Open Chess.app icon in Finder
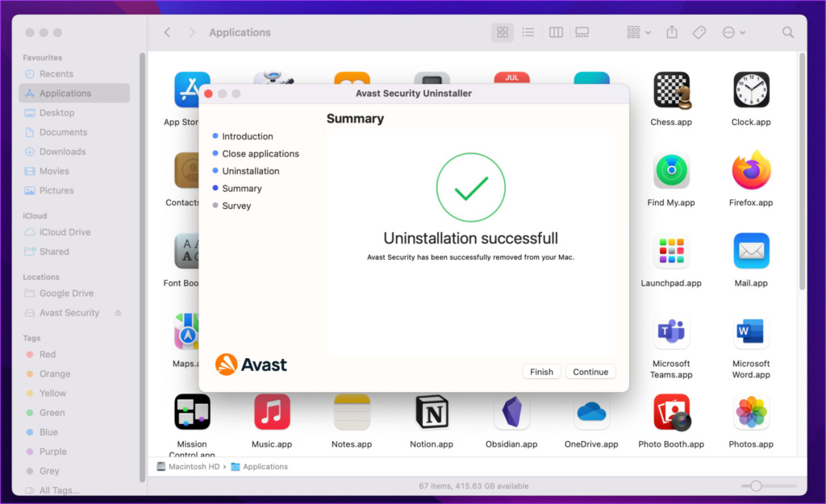The width and height of the screenshot is (826, 504). coord(671,90)
